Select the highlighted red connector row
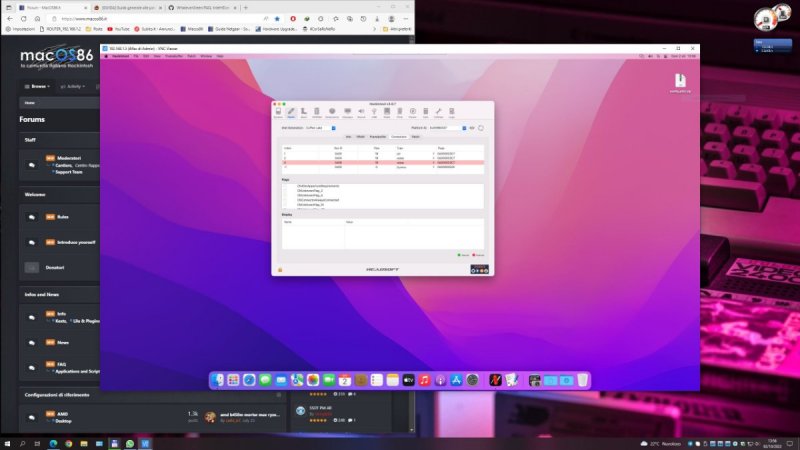Image resolution: width=800 pixels, height=450 pixels. tap(383, 163)
